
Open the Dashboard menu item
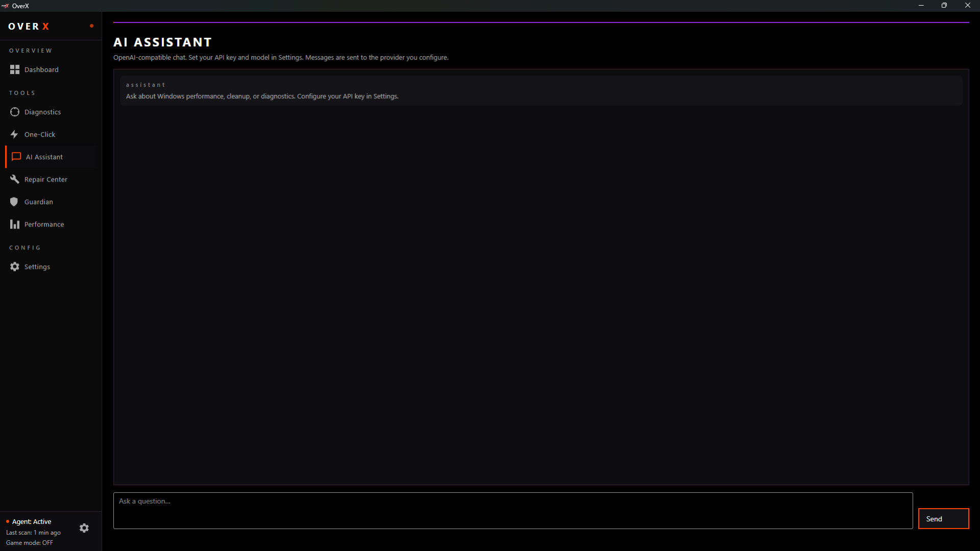click(x=41, y=69)
